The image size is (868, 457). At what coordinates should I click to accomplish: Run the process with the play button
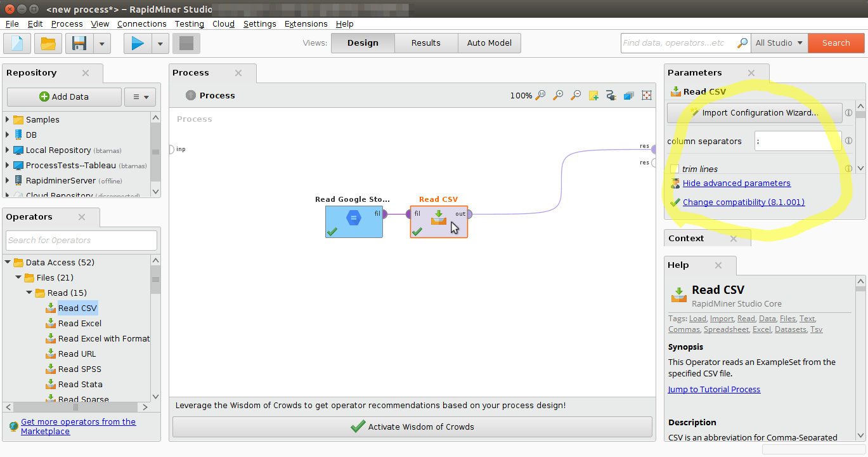(x=138, y=43)
